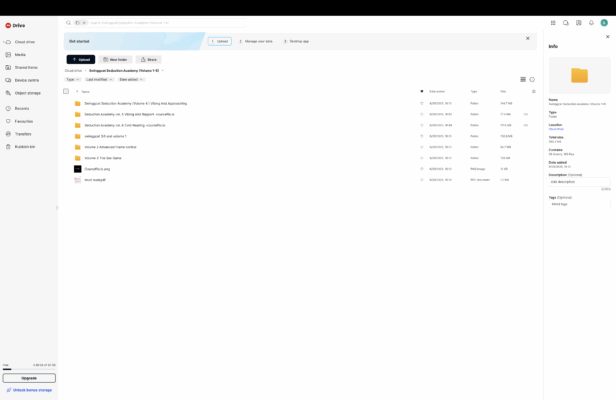Switch file list to list view icon
616x400 pixels.
[x=522, y=79]
